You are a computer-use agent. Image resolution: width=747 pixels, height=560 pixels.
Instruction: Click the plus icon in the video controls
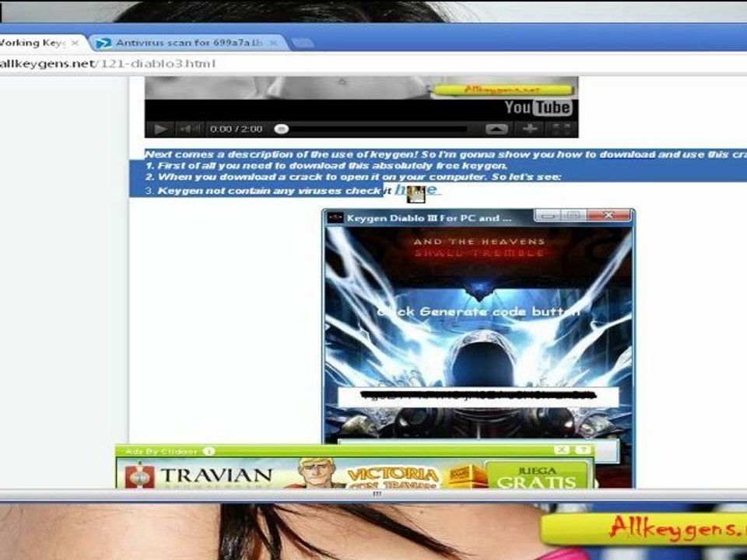tap(530, 129)
